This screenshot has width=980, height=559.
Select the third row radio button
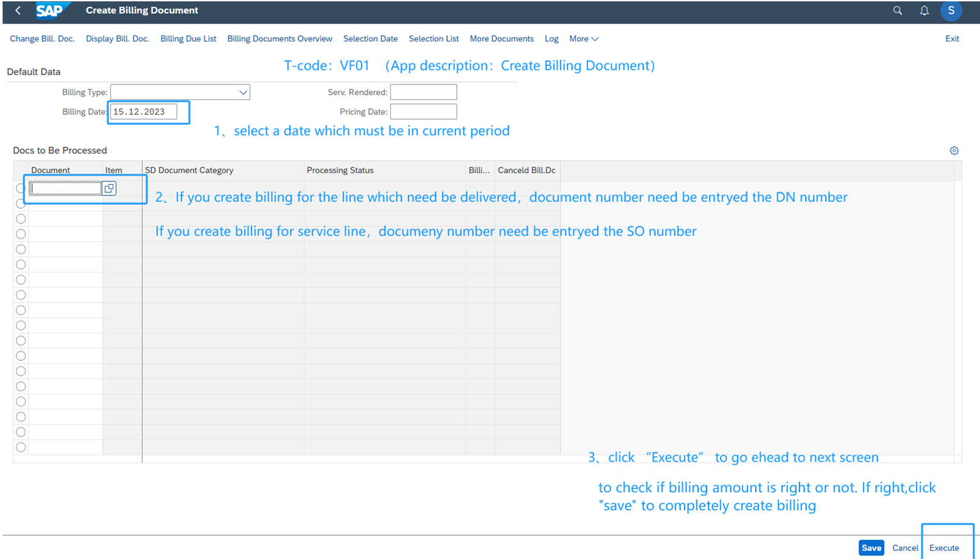coord(20,219)
